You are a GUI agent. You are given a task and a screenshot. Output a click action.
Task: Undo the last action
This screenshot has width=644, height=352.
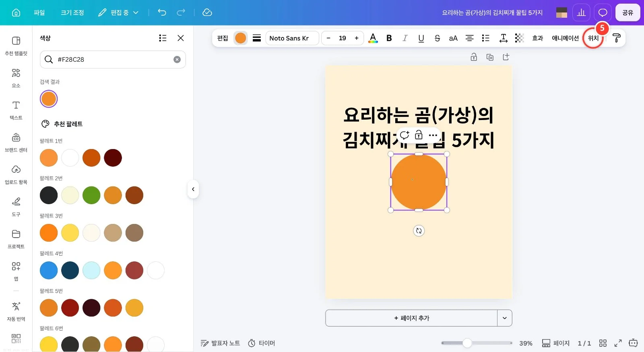[x=162, y=12]
